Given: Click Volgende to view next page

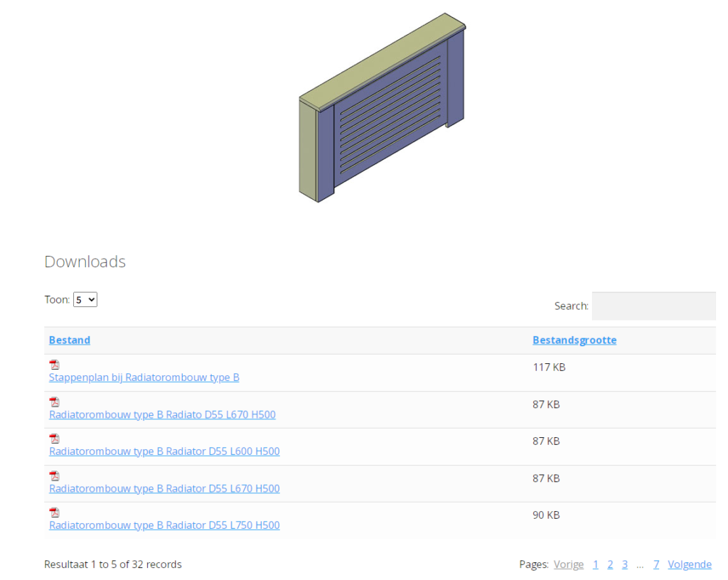Looking at the screenshot, I should pos(690,564).
